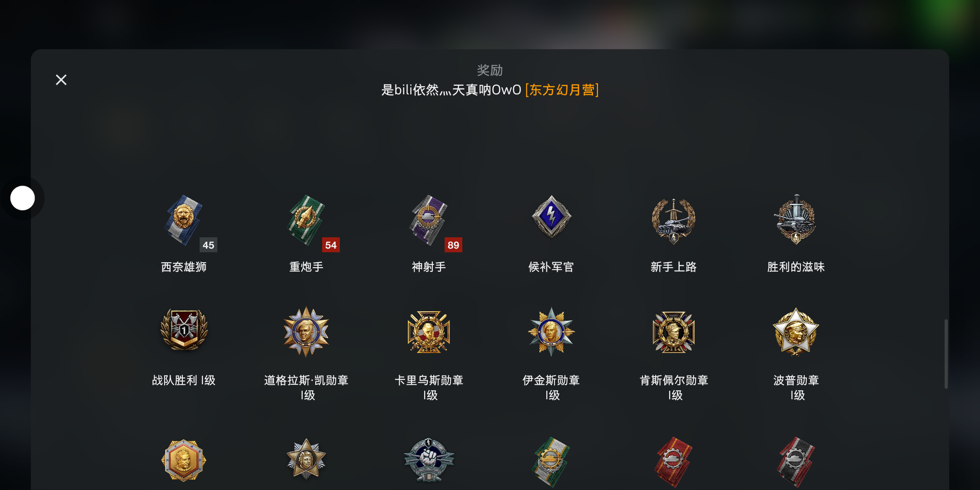Open the 肯斯佩尔勋章 I级 cross medal
Image resolution: width=980 pixels, height=490 pixels.
674,332
